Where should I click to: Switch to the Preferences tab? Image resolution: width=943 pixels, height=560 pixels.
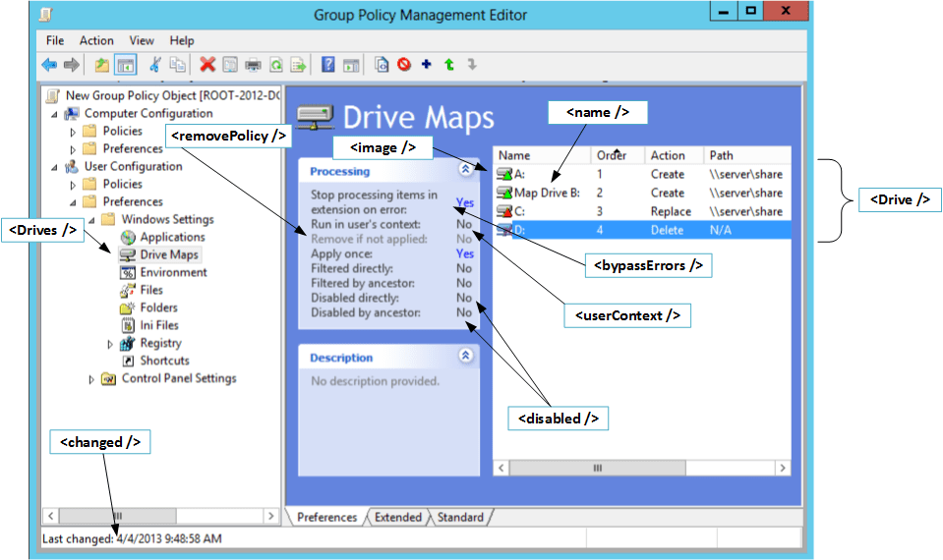click(326, 518)
